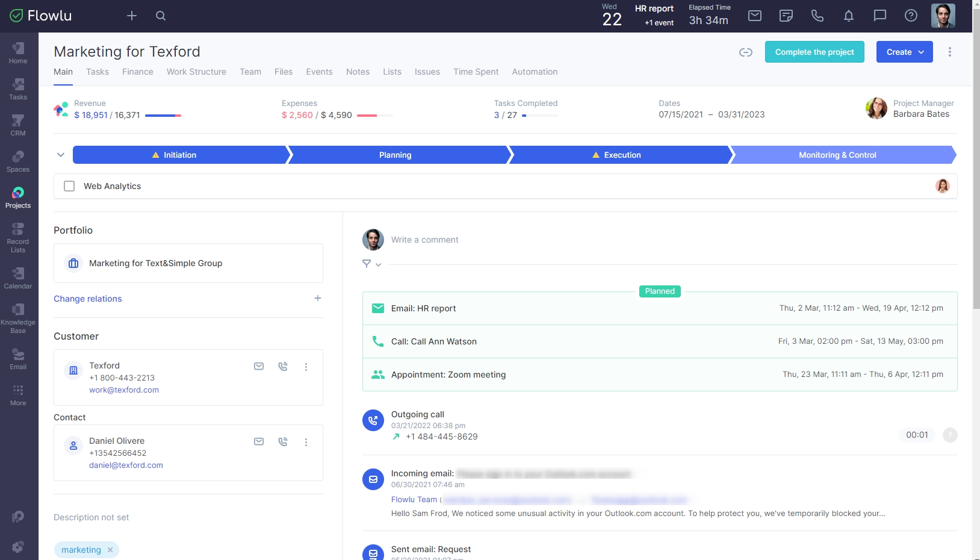Open the Create dropdown button

[905, 52]
